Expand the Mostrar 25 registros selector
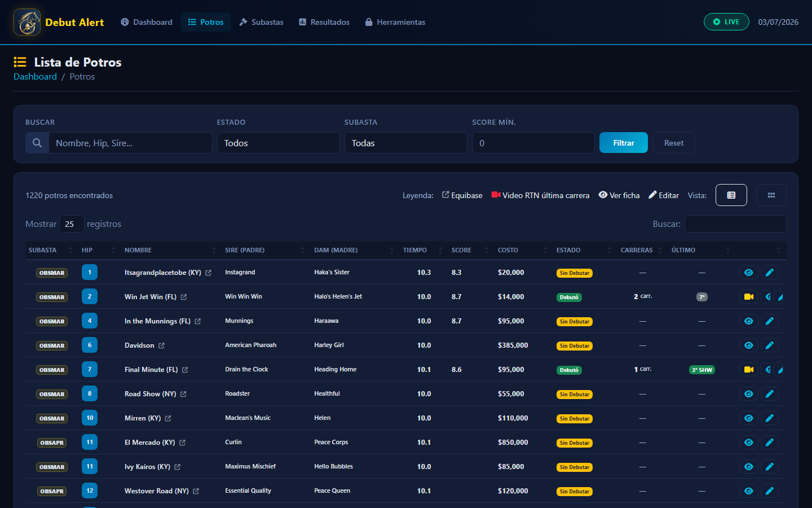812x508 pixels. click(72, 224)
